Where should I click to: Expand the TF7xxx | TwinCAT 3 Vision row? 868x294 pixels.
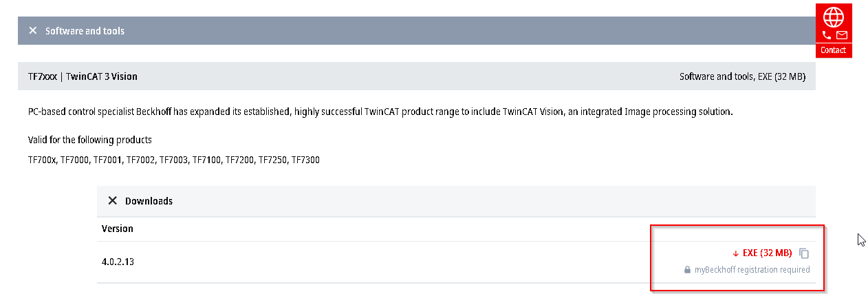coord(416,76)
